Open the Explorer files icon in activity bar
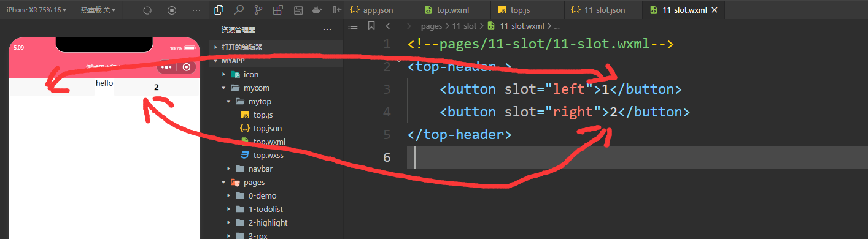868x239 pixels. [219, 10]
